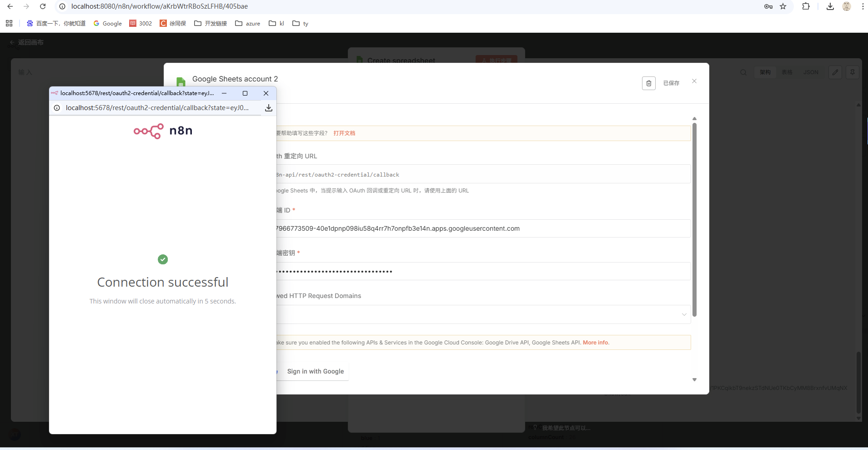Open the Baidu bookmark
868x450 pixels.
pos(56,23)
